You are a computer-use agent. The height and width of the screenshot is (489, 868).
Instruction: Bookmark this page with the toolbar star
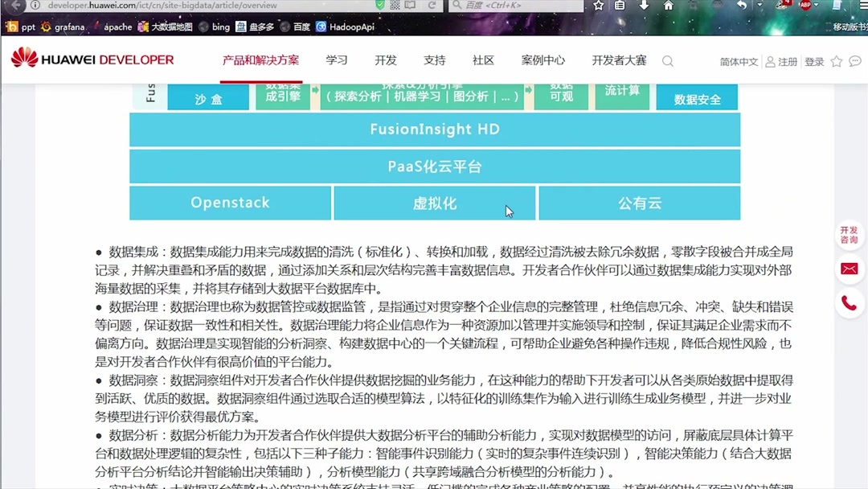point(599,6)
